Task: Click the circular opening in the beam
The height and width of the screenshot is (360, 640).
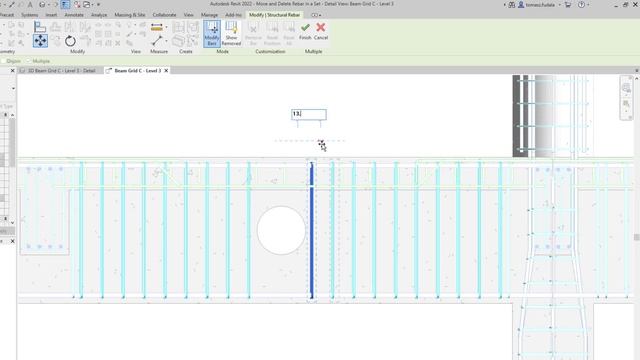Action: (281, 230)
